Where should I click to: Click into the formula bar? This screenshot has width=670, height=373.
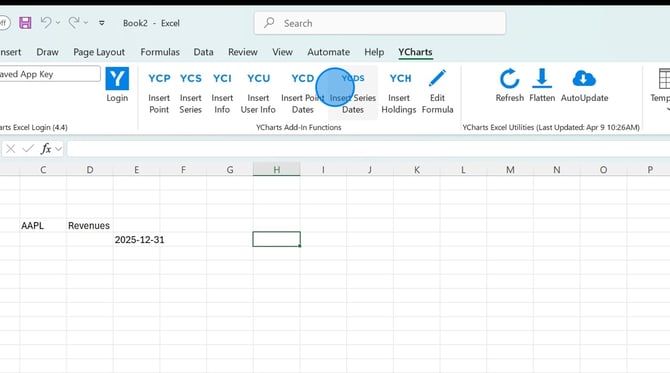[368, 149]
